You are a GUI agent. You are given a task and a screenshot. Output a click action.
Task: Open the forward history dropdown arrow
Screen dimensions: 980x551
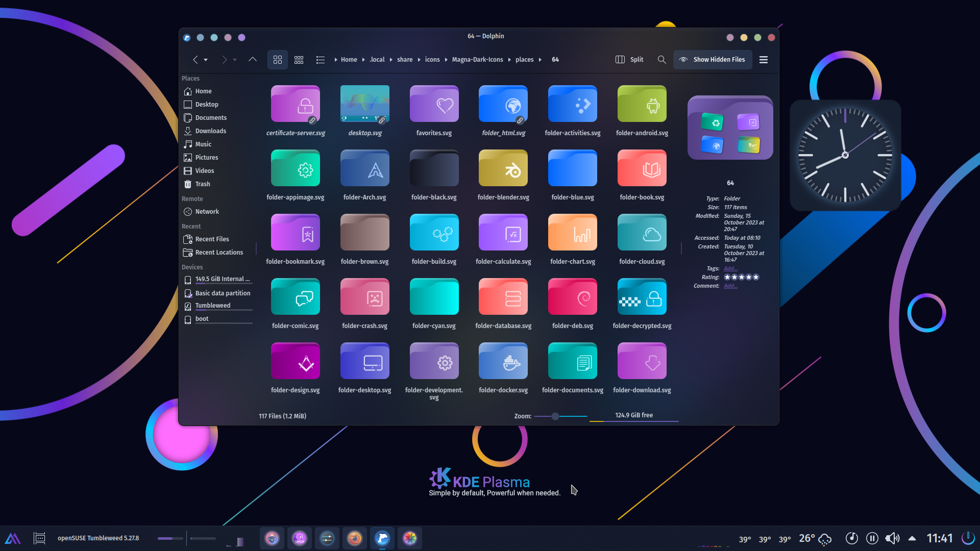click(235, 60)
